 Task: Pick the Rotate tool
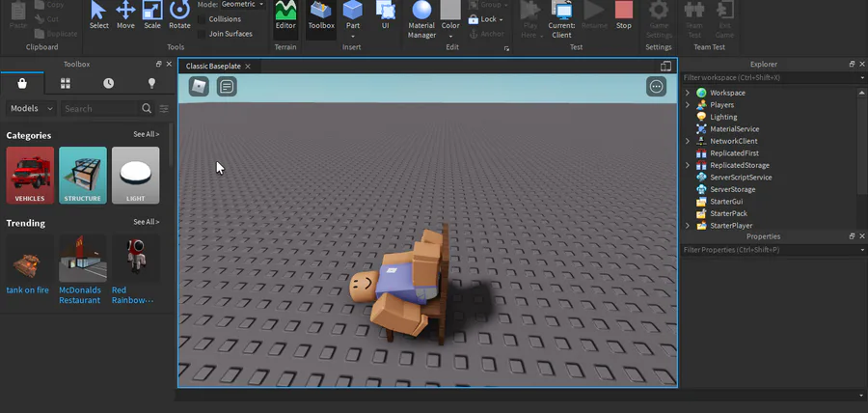pos(179,14)
